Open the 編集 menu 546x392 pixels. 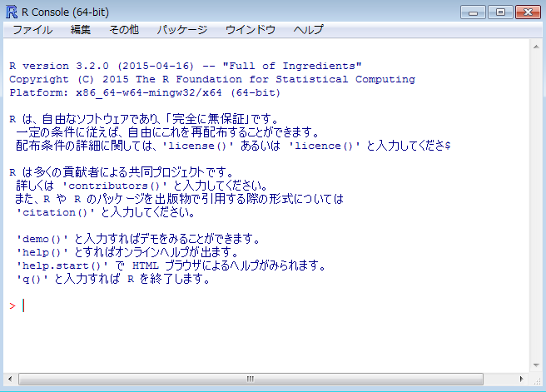click(81, 30)
